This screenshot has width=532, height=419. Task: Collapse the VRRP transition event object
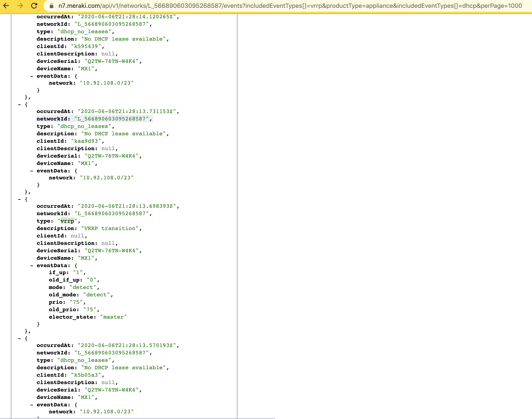click(19, 199)
